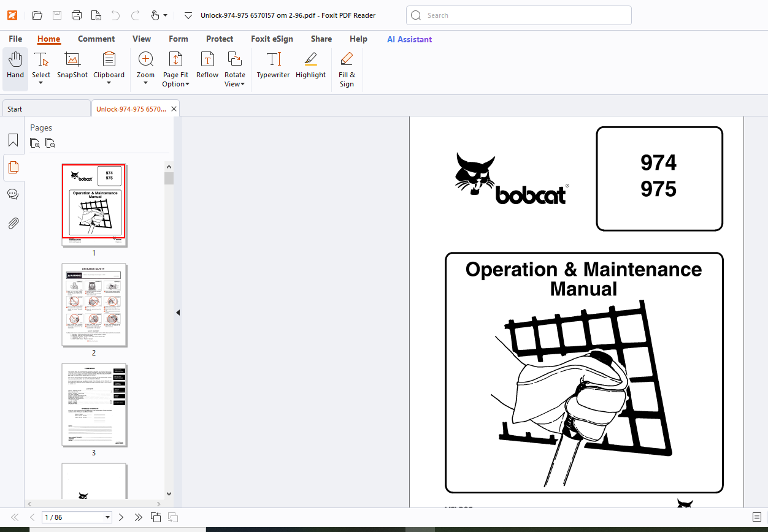Print the document using the printer icon

(x=76, y=15)
